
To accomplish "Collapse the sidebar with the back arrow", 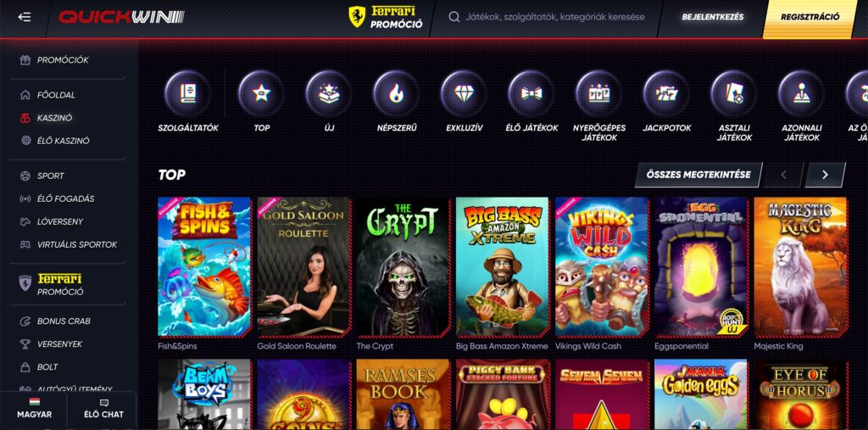I will pyautogui.click(x=25, y=17).
